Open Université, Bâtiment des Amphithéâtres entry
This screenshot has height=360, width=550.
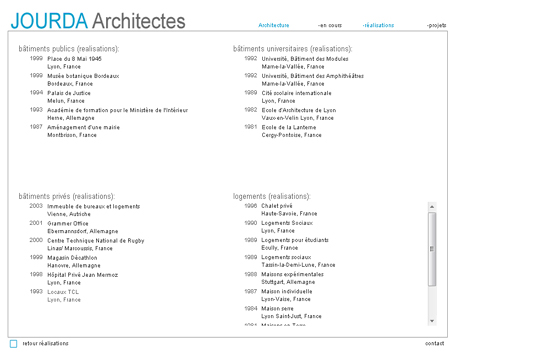[x=313, y=76]
